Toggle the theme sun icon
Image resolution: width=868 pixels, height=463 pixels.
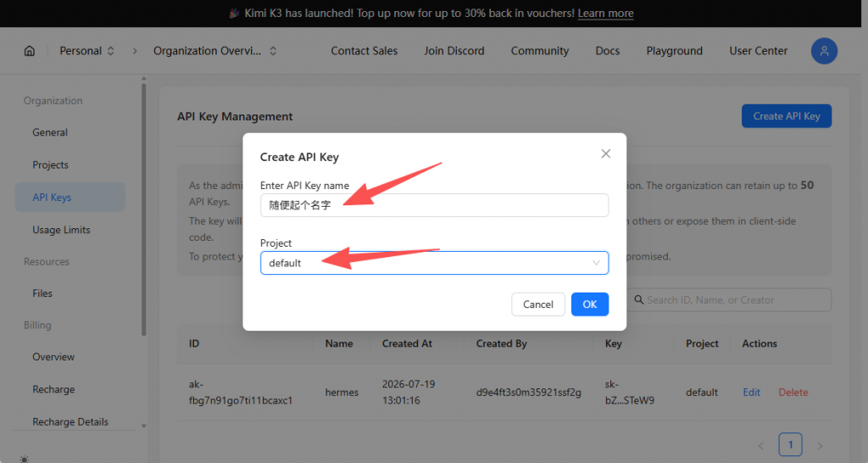coord(25,459)
